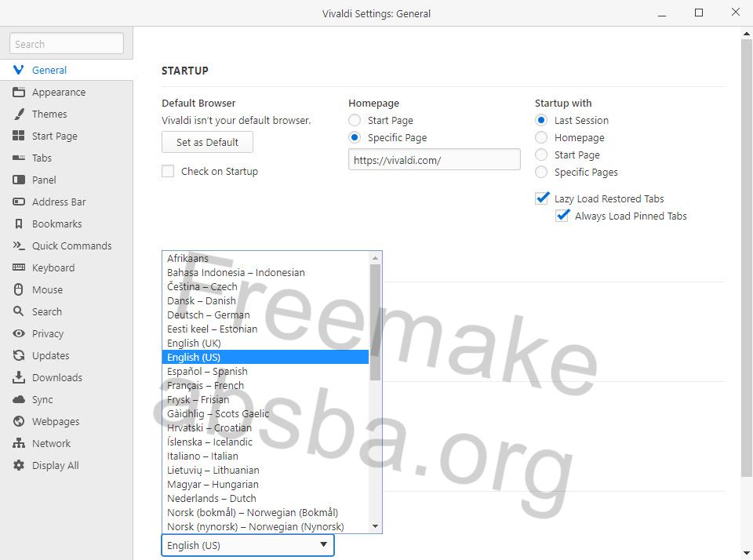Open the Appearance settings category
This screenshot has height=560, width=753.
(x=66, y=93)
